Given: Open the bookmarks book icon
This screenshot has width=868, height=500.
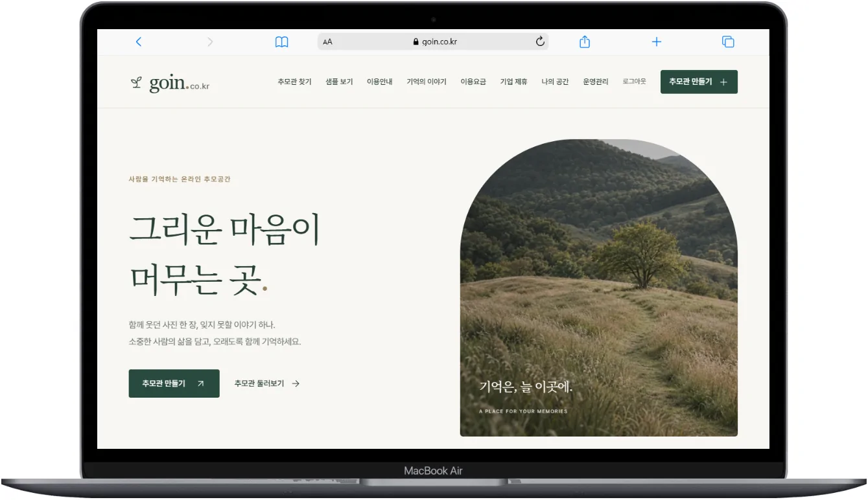Looking at the screenshot, I should pyautogui.click(x=281, y=42).
